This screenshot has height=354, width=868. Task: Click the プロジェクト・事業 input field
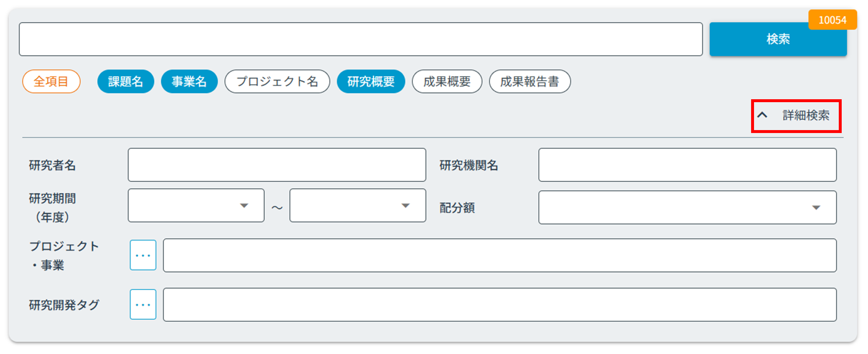[x=499, y=255]
